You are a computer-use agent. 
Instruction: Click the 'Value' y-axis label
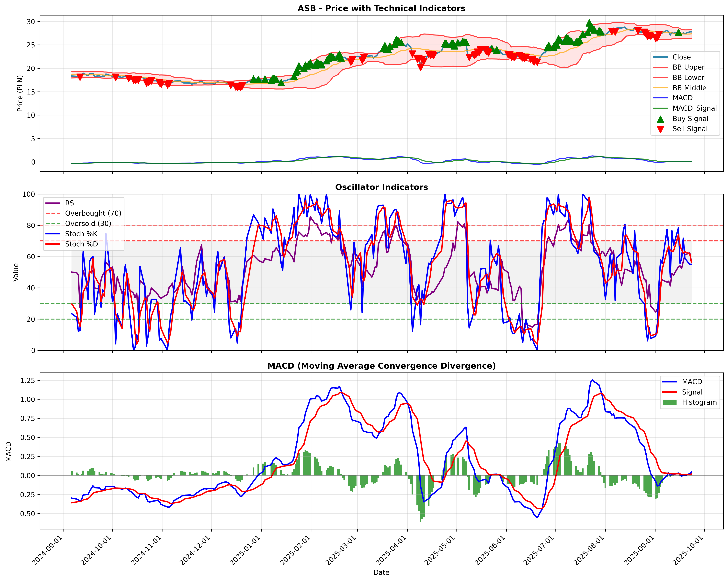tap(15, 272)
